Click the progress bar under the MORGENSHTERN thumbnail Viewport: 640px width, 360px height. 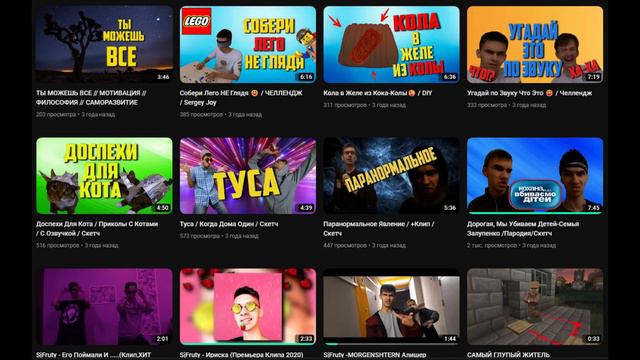click(391, 344)
